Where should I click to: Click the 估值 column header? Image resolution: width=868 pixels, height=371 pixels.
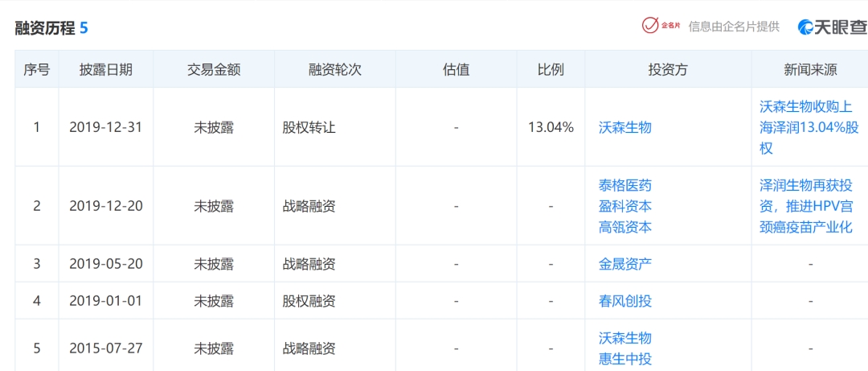[x=457, y=69]
